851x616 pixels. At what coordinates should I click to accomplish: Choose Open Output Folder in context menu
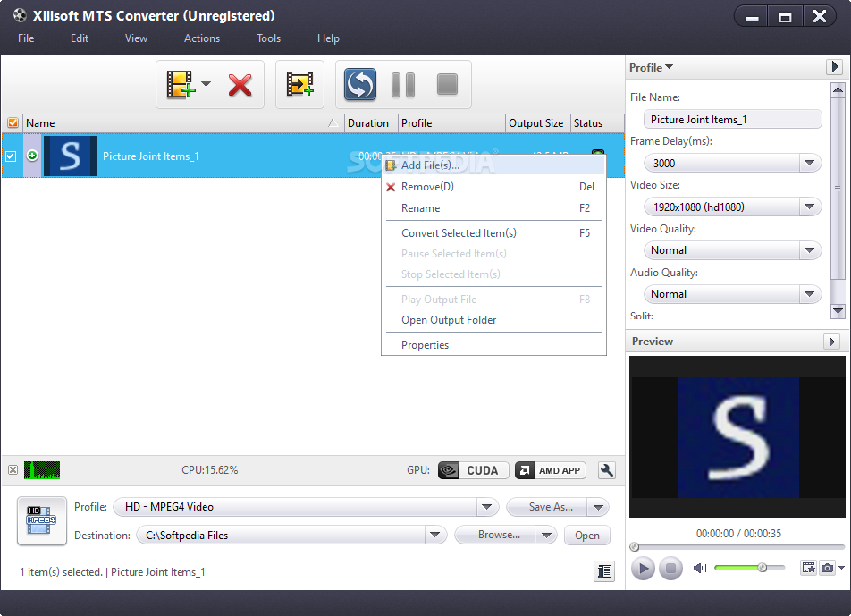pyautogui.click(x=493, y=320)
